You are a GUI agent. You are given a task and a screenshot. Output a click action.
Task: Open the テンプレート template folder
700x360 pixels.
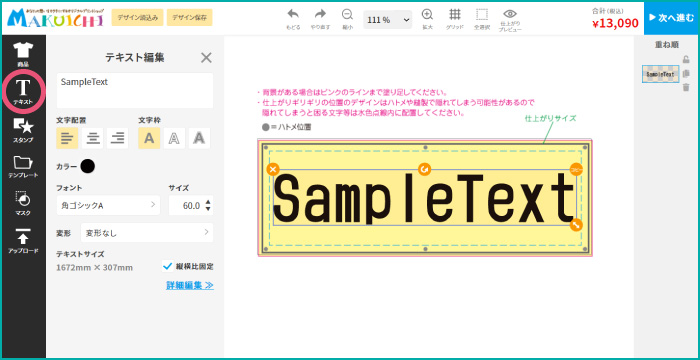pos(23,167)
